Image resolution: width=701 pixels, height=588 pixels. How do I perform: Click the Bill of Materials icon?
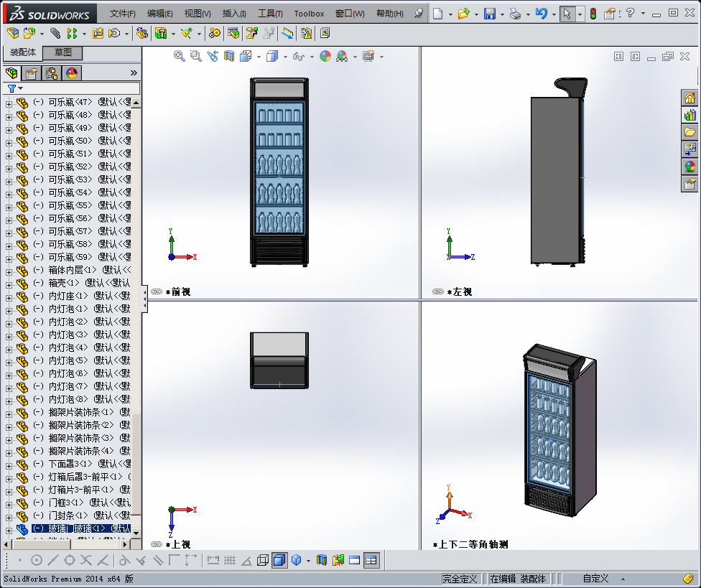(x=233, y=33)
